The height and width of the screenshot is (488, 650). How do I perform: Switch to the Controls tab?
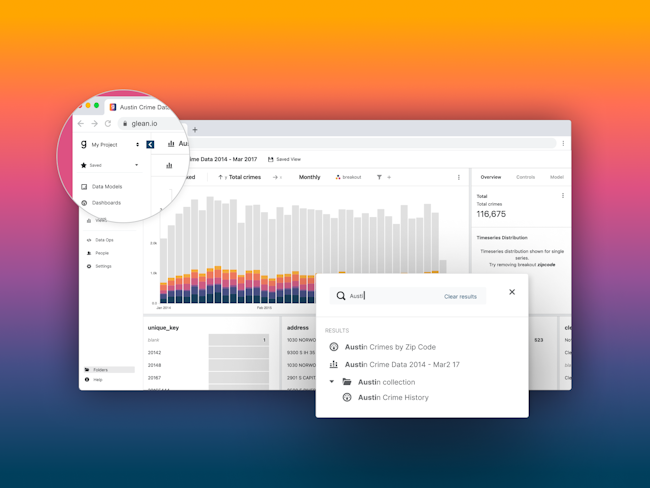pos(525,177)
